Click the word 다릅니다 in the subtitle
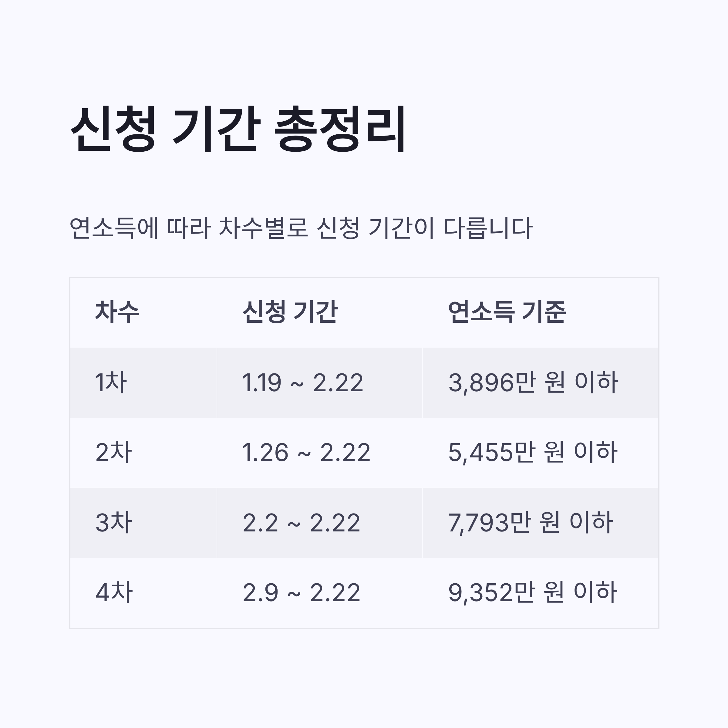The image size is (728, 728). [x=488, y=228]
